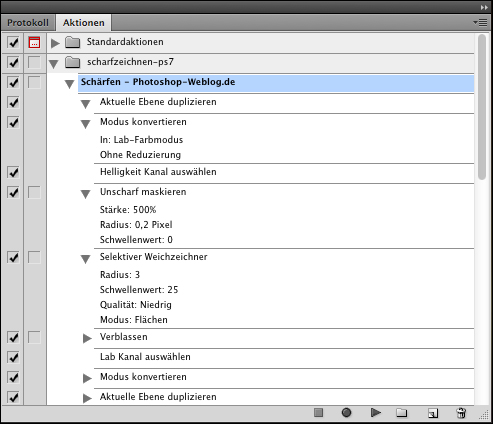Toggle red dialog icon for Standardaktionen
Screen dimensions: 493x424
(x=34, y=42)
